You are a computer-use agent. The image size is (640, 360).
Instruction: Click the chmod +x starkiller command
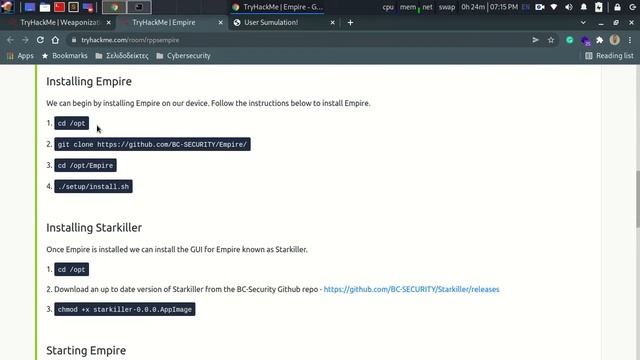[x=124, y=309]
